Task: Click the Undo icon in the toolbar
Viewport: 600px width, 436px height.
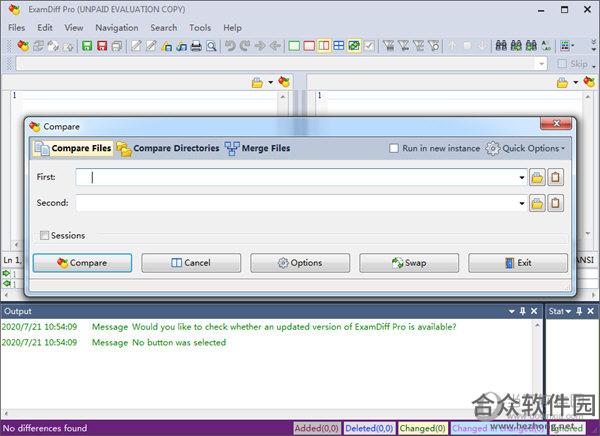Action: (x=230, y=46)
